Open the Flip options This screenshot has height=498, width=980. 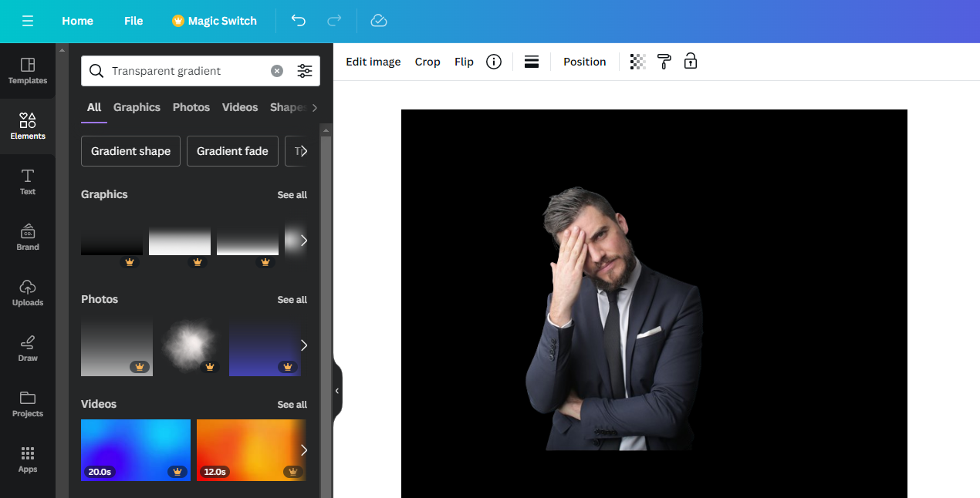point(464,62)
